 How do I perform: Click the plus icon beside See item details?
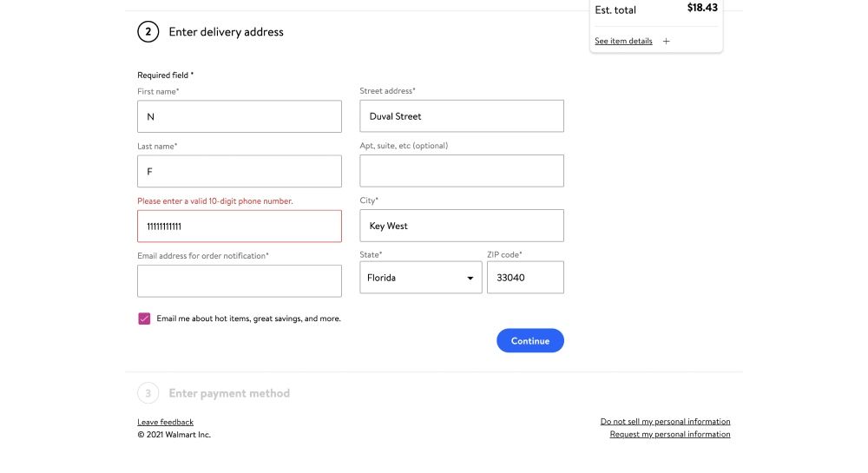(666, 41)
